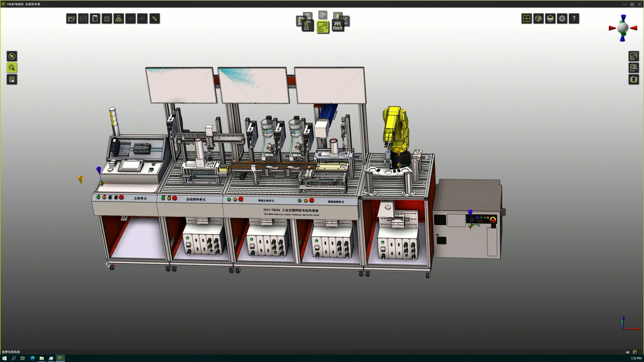
Task: Click the yellow pencil edit icon
Action: pos(155,19)
